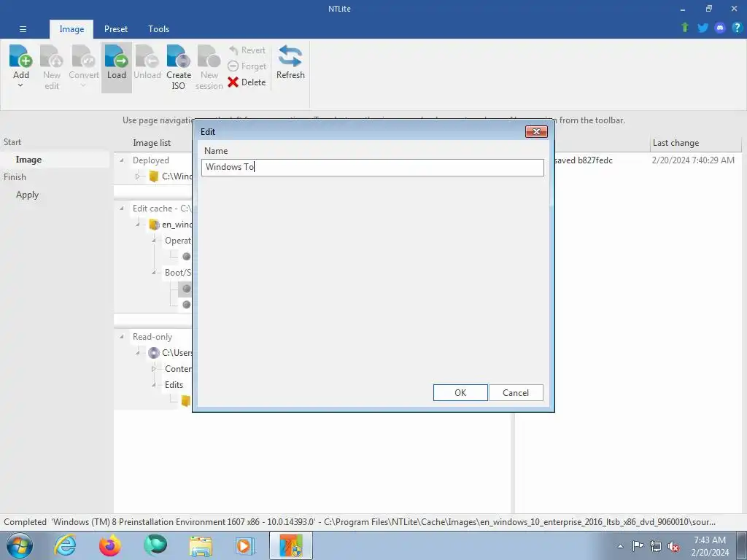Click the Finish section label in the sidebar

tap(15, 177)
